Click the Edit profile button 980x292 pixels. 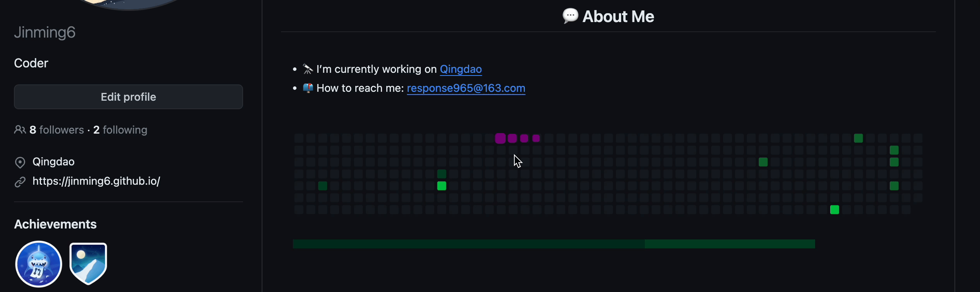coord(128,97)
